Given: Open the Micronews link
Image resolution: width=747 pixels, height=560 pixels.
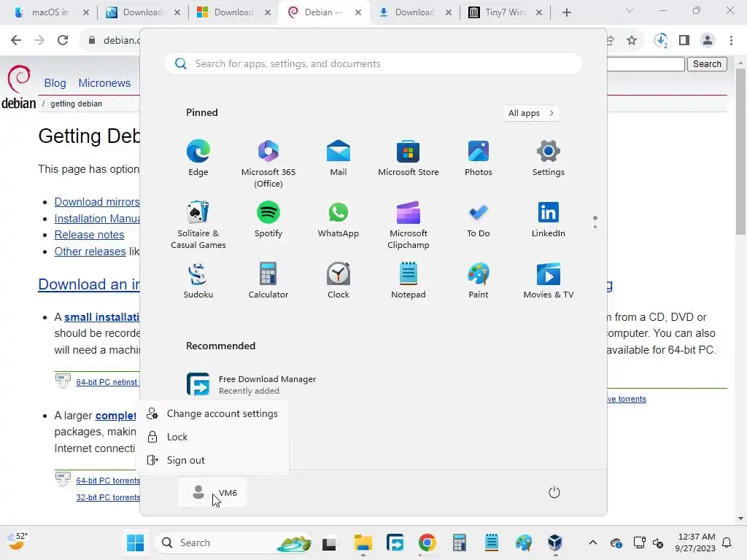Looking at the screenshot, I should pos(104,83).
